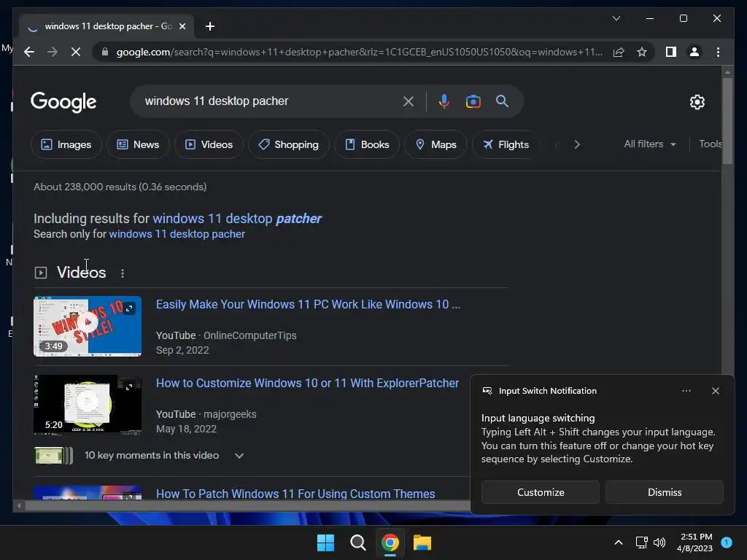Open the Chrome three-dot menu

coord(718,52)
